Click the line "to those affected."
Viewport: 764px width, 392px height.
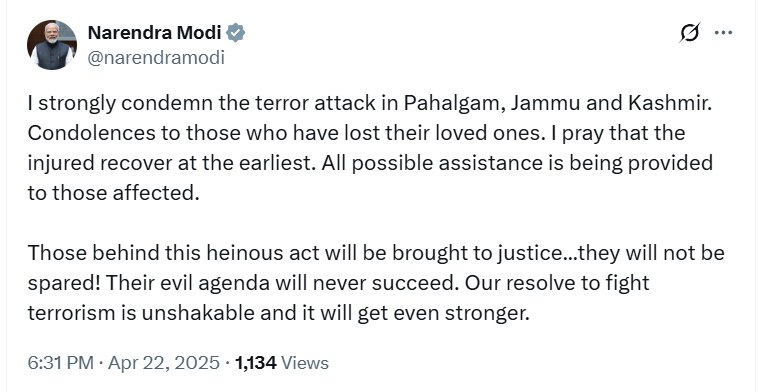tap(114, 193)
